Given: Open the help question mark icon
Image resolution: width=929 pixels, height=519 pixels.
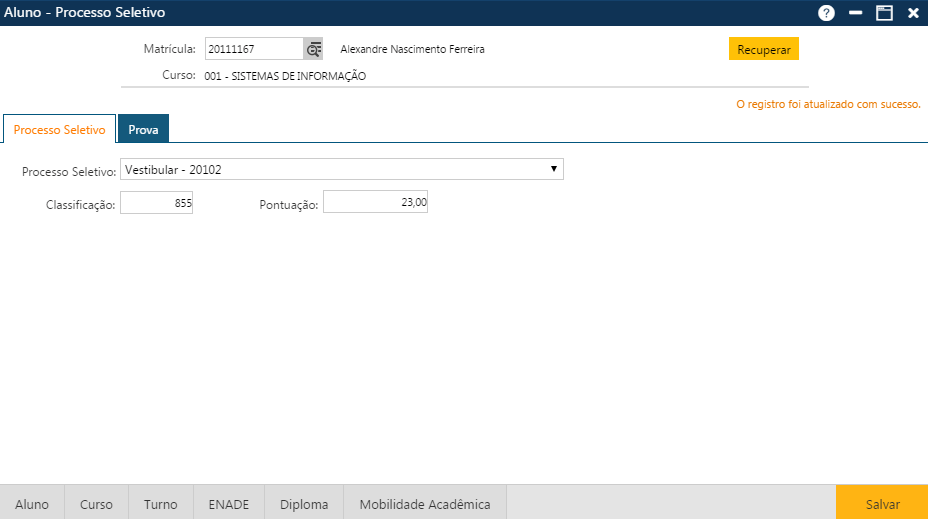Looking at the screenshot, I should coord(826,13).
